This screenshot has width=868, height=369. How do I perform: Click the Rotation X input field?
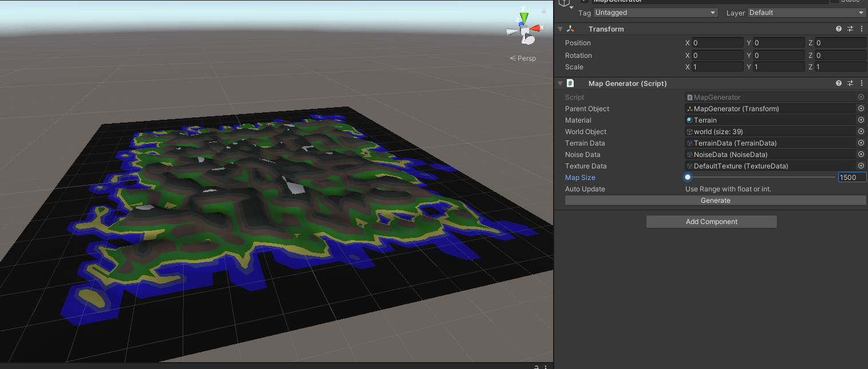[x=717, y=56]
